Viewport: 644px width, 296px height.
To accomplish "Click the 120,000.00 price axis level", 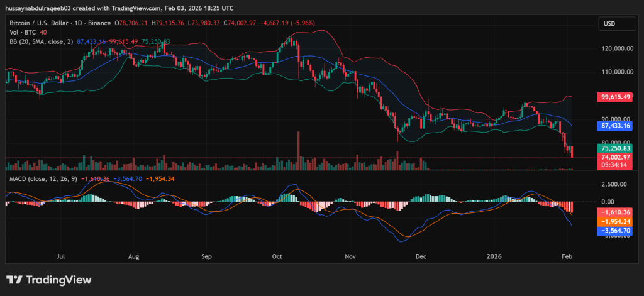I will pos(616,48).
